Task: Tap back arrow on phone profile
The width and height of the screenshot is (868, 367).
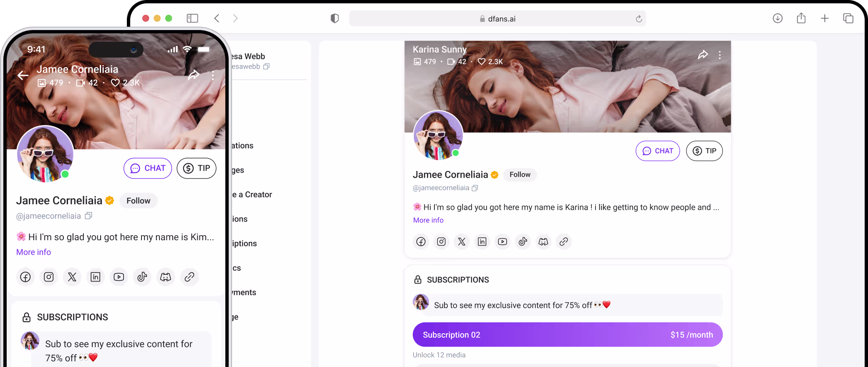Action: click(x=23, y=75)
